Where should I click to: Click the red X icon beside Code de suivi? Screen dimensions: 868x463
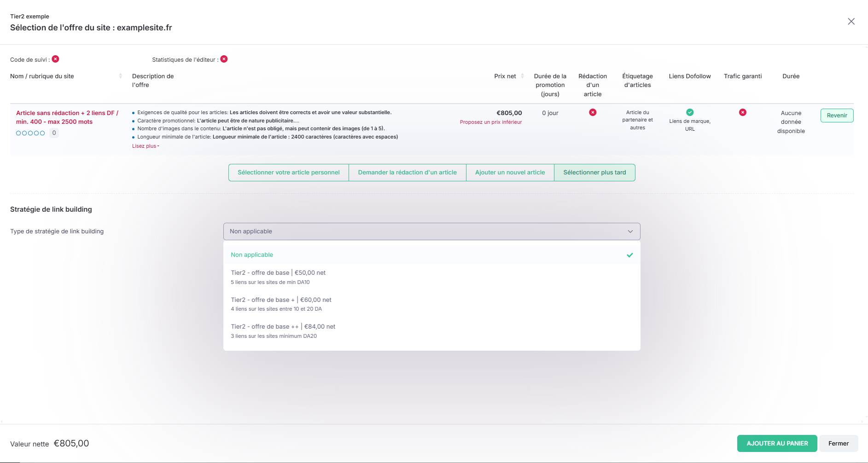click(55, 59)
